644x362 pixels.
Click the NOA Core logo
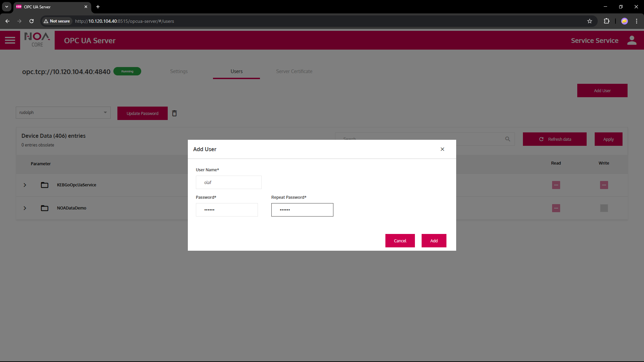pos(37,40)
